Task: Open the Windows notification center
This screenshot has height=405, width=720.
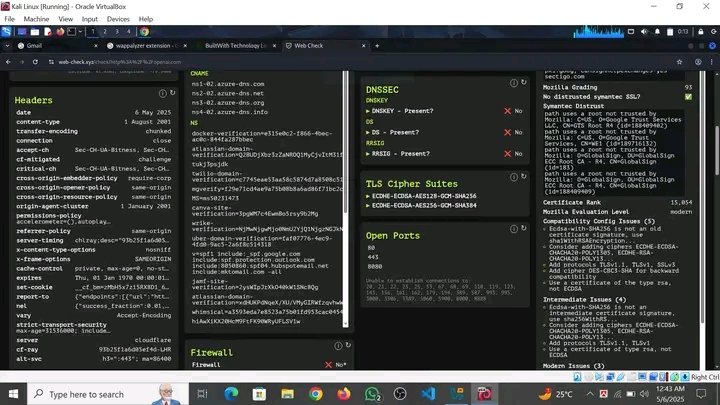Action: 701,394
